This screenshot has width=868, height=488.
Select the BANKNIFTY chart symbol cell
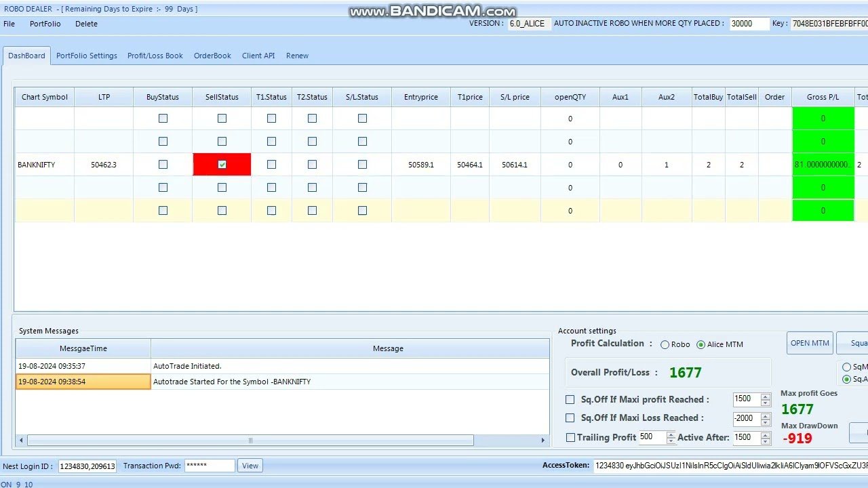(x=45, y=165)
